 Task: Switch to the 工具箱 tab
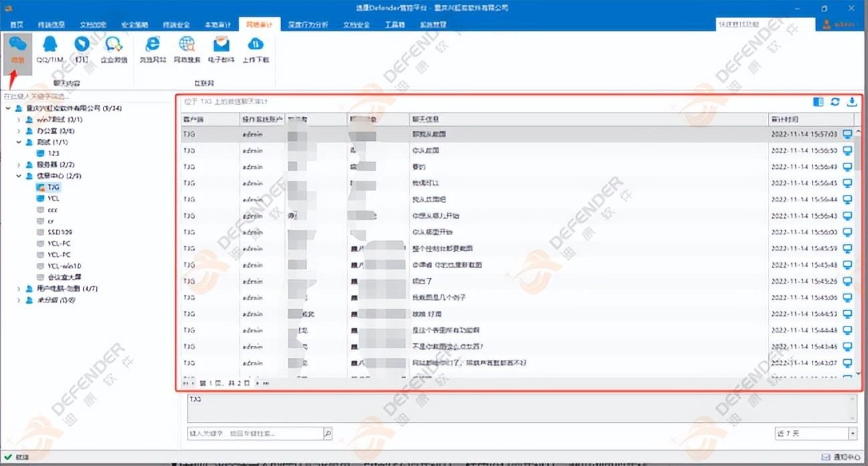(395, 25)
